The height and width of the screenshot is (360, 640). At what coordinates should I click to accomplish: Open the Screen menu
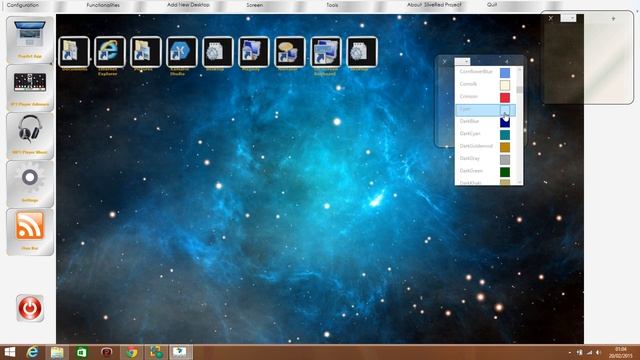pos(255,5)
